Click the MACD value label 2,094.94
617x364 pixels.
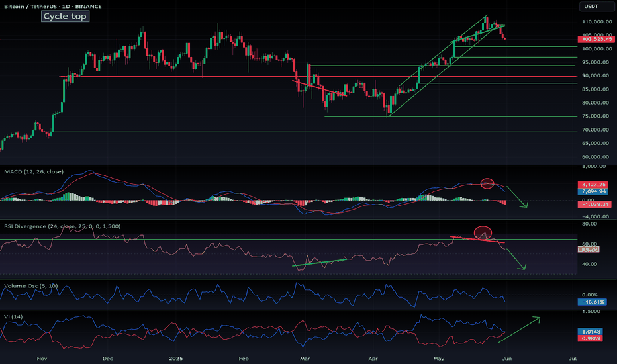click(x=593, y=191)
